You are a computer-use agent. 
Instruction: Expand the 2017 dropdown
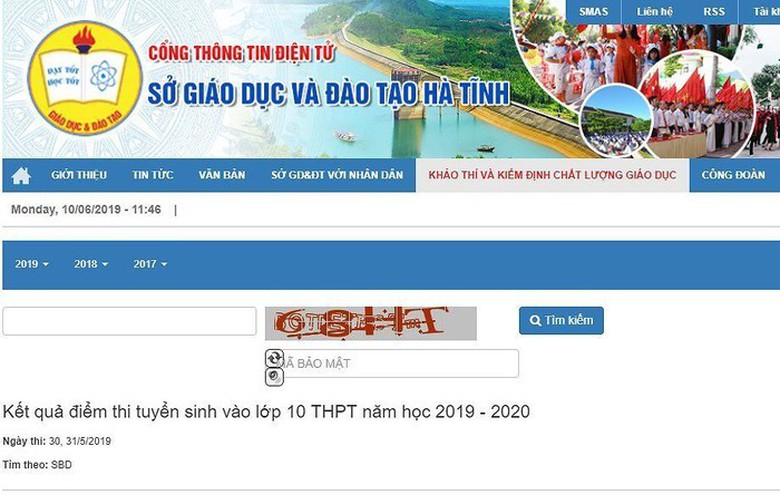(x=150, y=264)
